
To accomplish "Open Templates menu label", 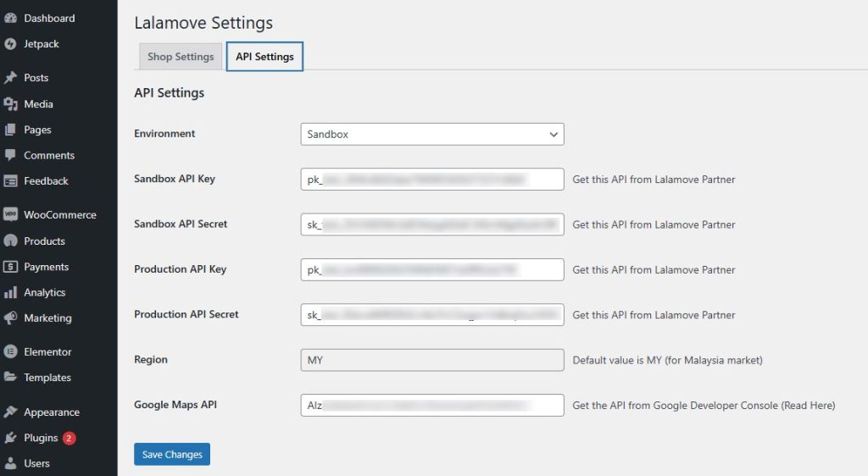I will (47, 377).
